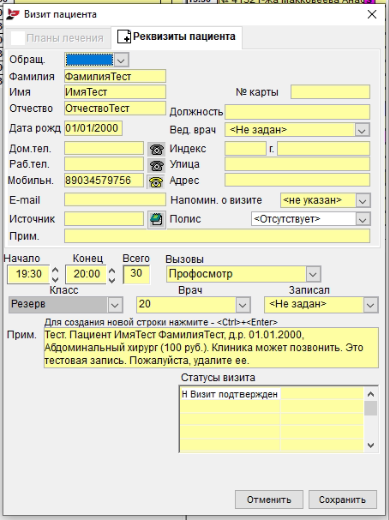
Task: Open the Врач dropdown arrow
Action: pyautogui.click(x=243, y=305)
